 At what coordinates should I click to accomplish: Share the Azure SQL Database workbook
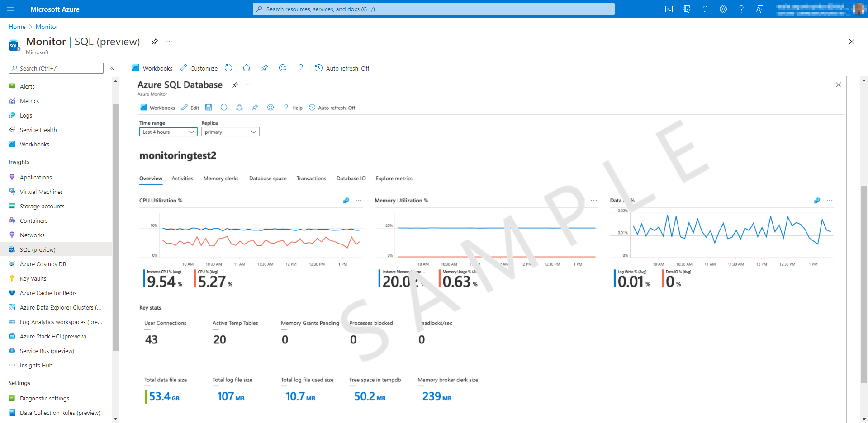tap(239, 108)
